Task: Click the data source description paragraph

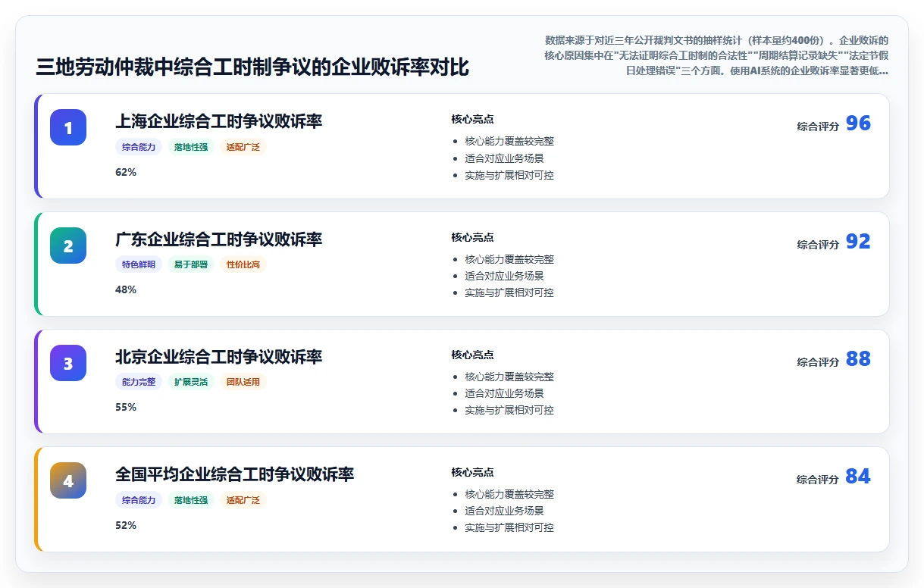Action: click(716, 55)
